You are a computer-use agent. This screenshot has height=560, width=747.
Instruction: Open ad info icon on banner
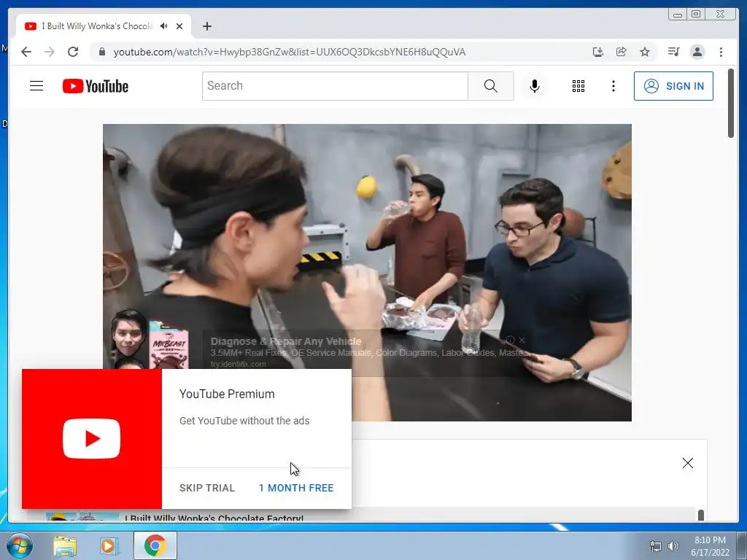[x=510, y=340]
